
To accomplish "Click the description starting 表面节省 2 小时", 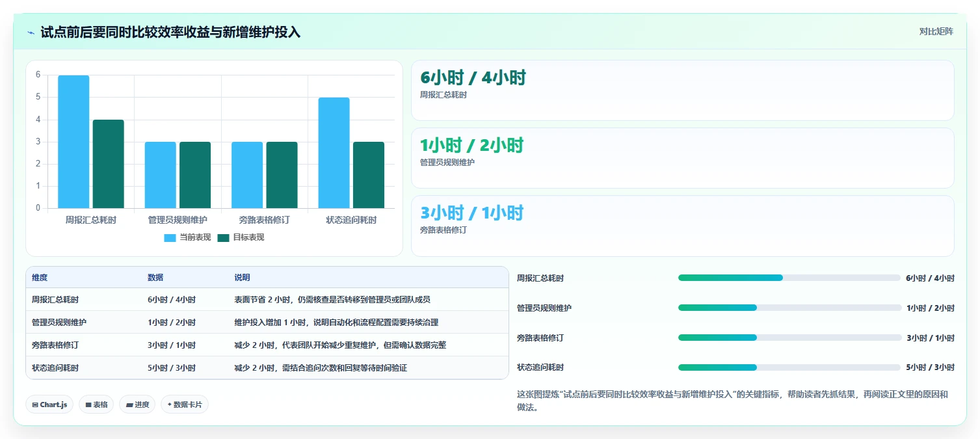I will coord(332,300).
